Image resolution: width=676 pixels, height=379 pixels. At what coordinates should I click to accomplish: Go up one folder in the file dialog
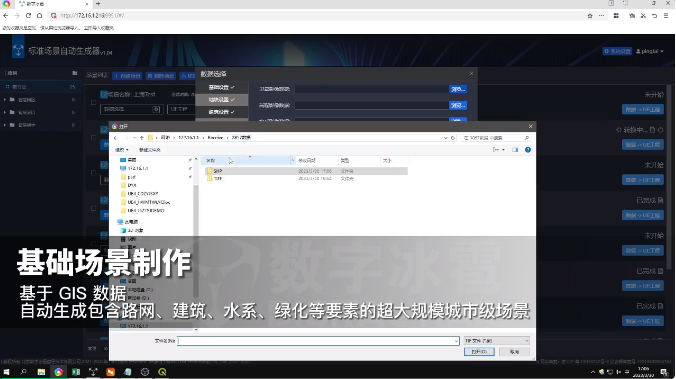pos(141,138)
